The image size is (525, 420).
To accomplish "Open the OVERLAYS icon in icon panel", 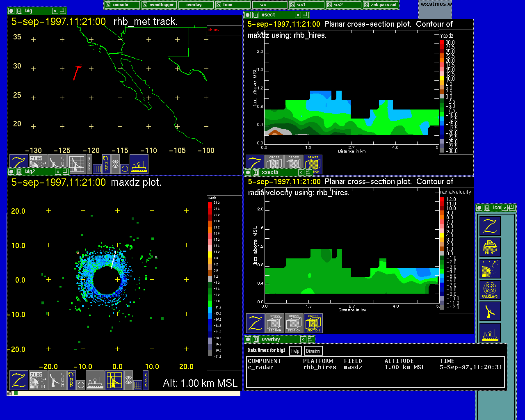I will [x=490, y=290].
